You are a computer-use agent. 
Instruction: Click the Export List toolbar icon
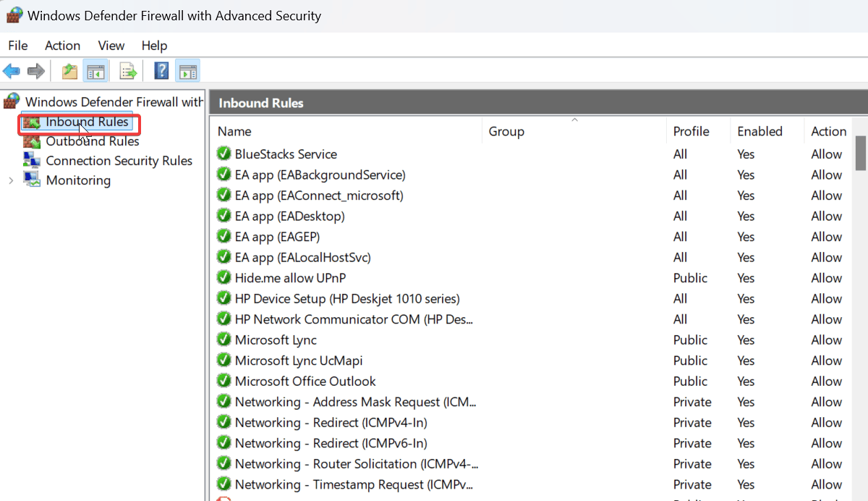click(128, 71)
